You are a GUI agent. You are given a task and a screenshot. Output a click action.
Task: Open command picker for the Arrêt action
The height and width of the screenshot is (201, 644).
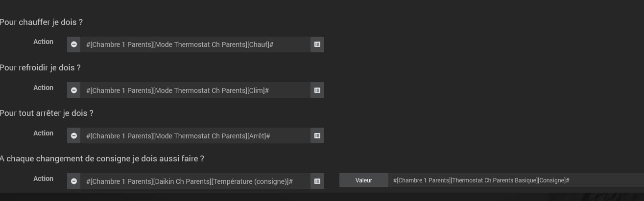(317, 135)
